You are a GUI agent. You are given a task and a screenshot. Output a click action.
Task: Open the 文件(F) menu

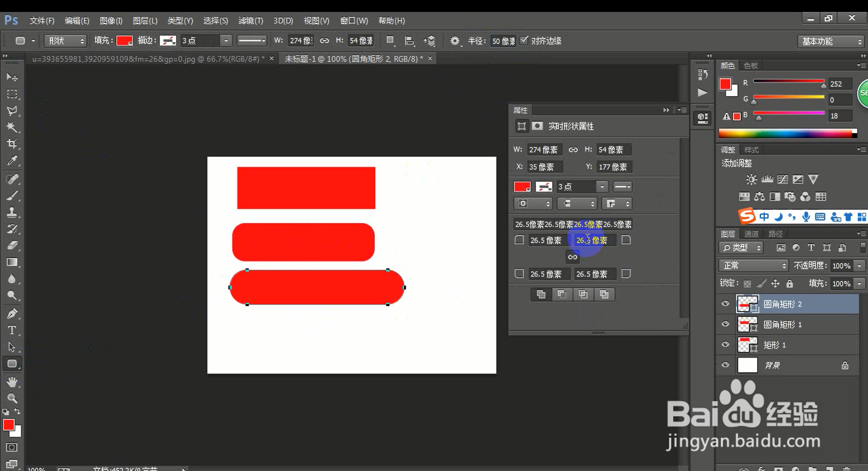(x=42, y=21)
